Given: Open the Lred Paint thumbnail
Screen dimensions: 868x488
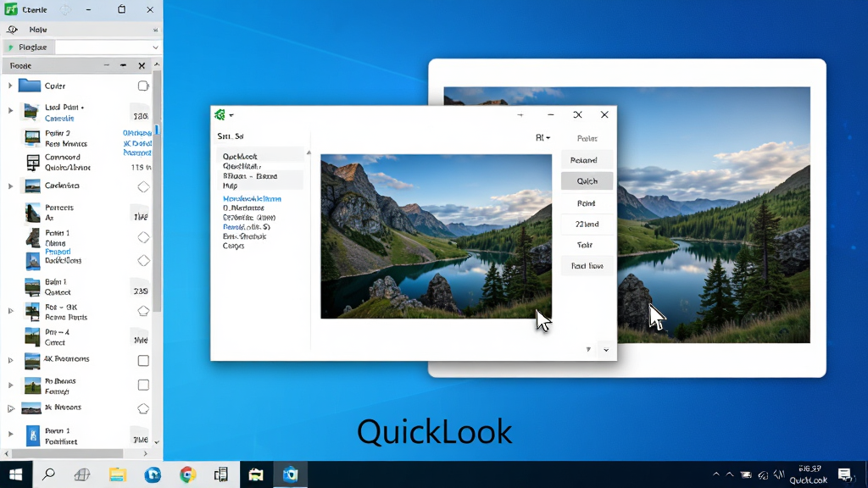Looking at the screenshot, I should (x=31, y=113).
